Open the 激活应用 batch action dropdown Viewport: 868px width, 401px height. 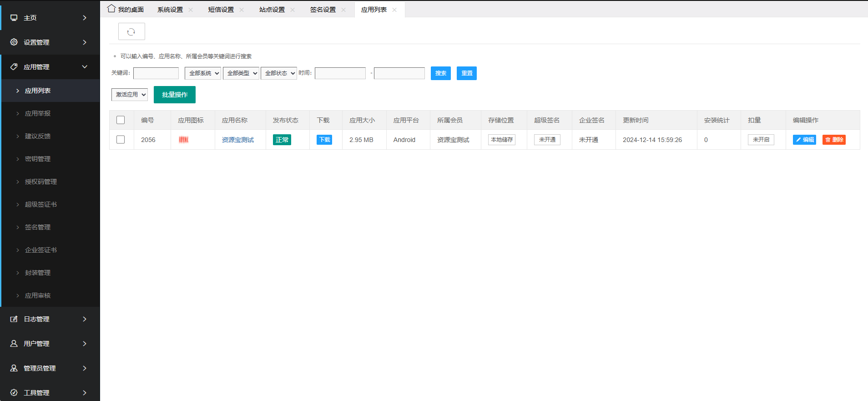(x=130, y=95)
